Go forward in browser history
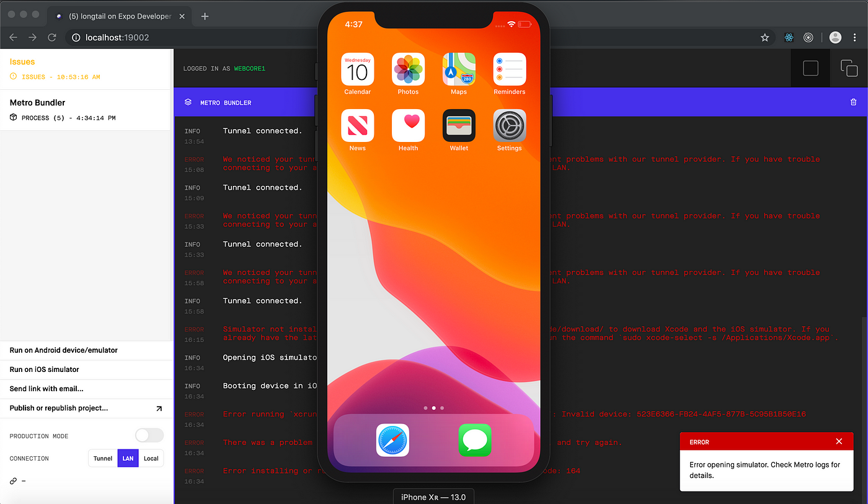Screen dimensions: 868x504 (x=33, y=38)
